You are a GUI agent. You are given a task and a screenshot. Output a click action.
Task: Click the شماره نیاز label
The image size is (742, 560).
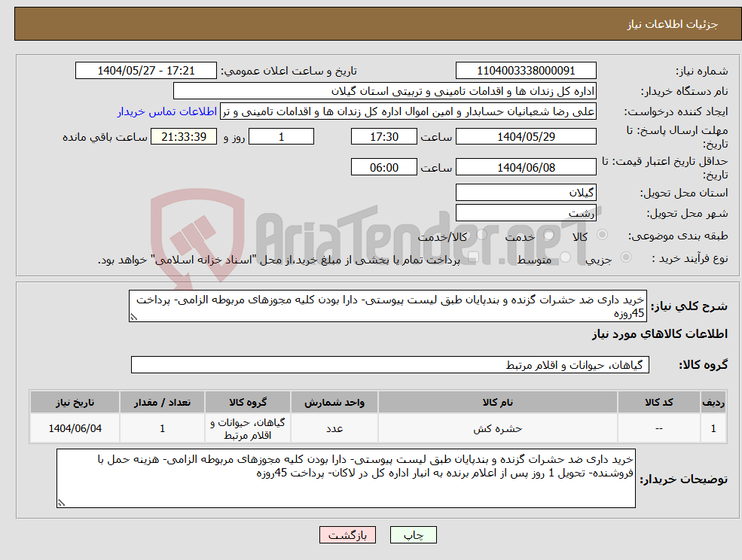pyautogui.click(x=701, y=72)
